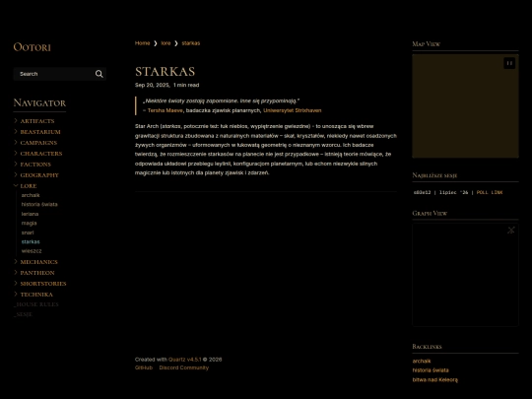Screen dimensions: 532x399
Task: Expand the Technika folder chevron
Action: coord(16,295)
